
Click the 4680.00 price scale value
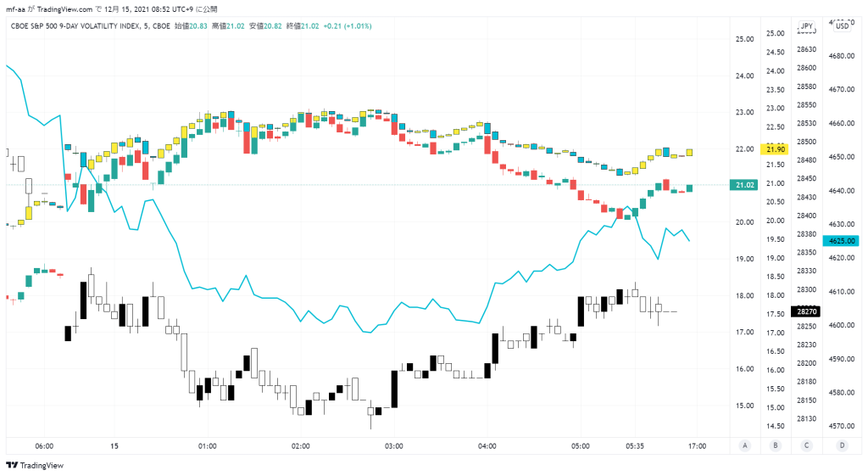[842, 56]
